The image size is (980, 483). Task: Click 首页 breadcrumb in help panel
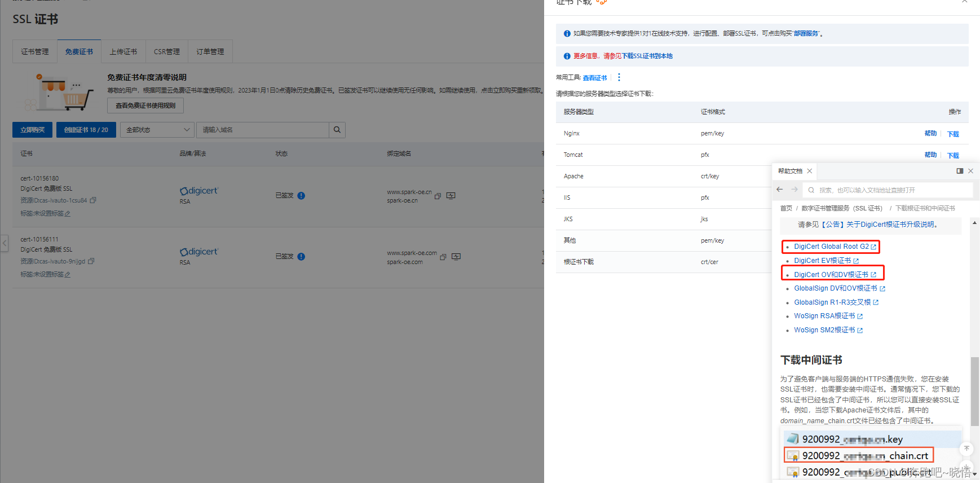[x=786, y=208]
